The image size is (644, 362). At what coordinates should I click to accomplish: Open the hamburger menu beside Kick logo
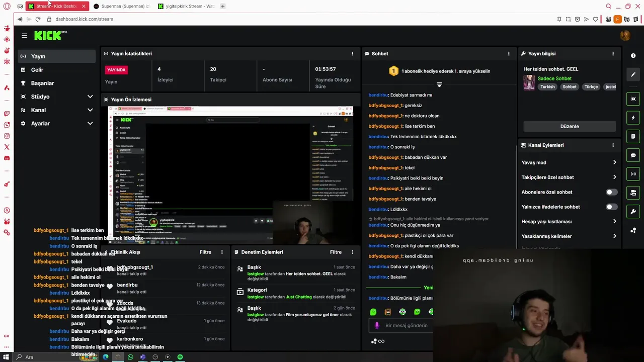coord(24,35)
